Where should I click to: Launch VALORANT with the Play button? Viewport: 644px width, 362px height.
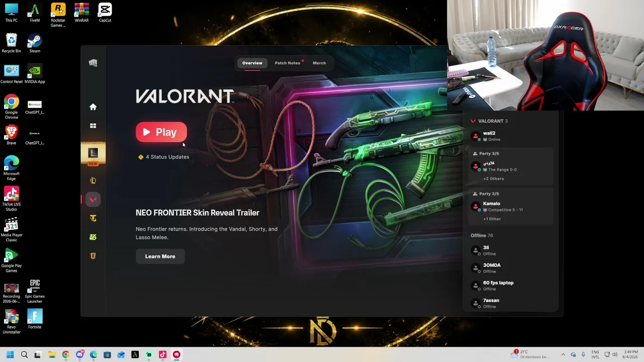tap(161, 132)
